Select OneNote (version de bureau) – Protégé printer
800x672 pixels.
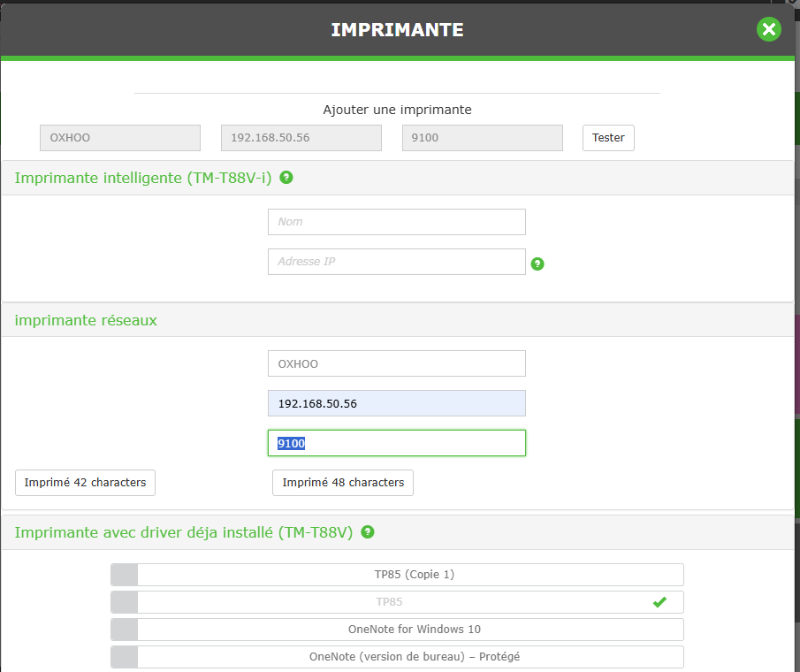tap(397, 657)
